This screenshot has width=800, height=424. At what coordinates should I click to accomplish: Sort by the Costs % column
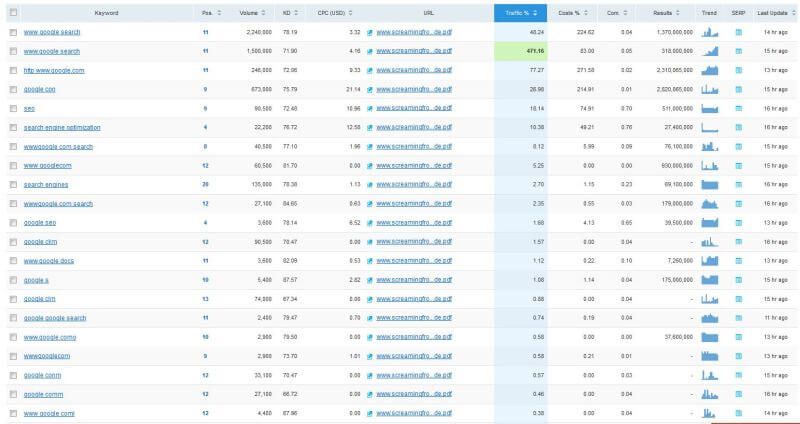click(573, 13)
